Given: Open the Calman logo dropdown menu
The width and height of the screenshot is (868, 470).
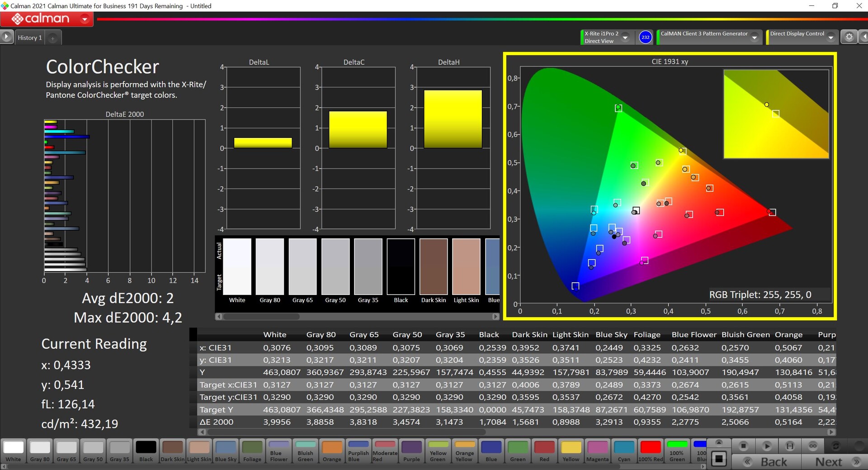Looking at the screenshot, I should pyautogui.click(x=85, y=19).
